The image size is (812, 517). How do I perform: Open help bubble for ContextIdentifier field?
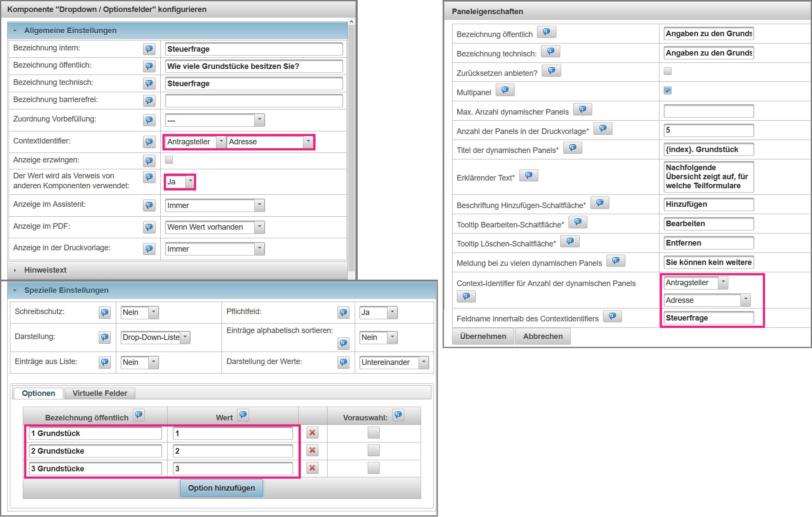(x=149, y=142)
